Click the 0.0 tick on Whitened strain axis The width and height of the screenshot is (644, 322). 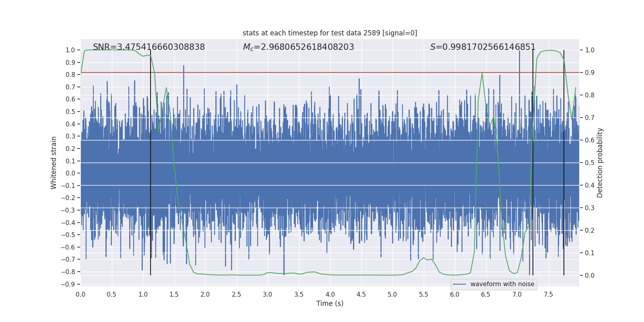point(70,173)
